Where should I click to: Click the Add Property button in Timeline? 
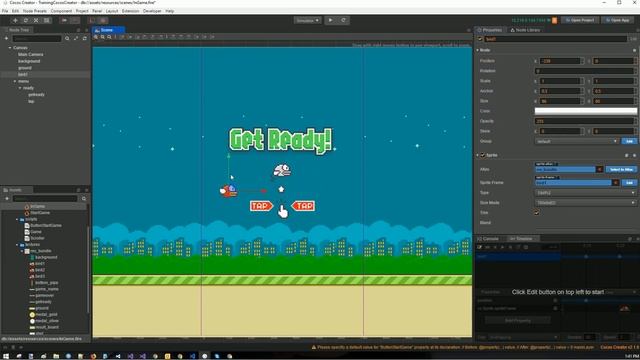(518, 321)
